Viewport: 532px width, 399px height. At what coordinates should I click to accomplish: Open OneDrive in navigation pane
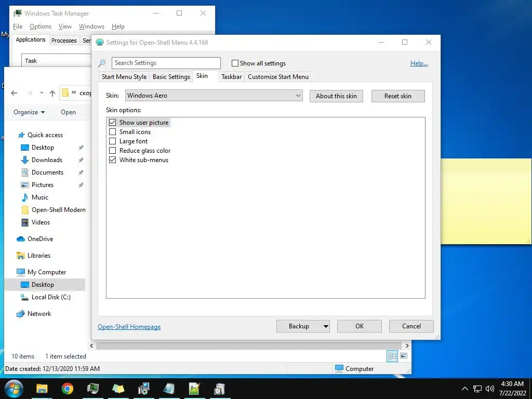pyautogui.click(x=40, y=239)
